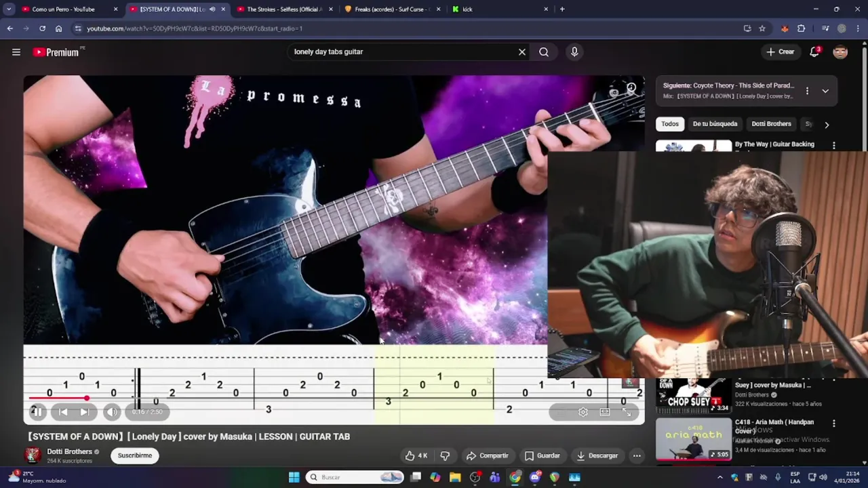Image resolution: width=868 pixels, height=488 pixels.
Task: Open the Chop Suey video thumbnail
Action: pos(694,396)
